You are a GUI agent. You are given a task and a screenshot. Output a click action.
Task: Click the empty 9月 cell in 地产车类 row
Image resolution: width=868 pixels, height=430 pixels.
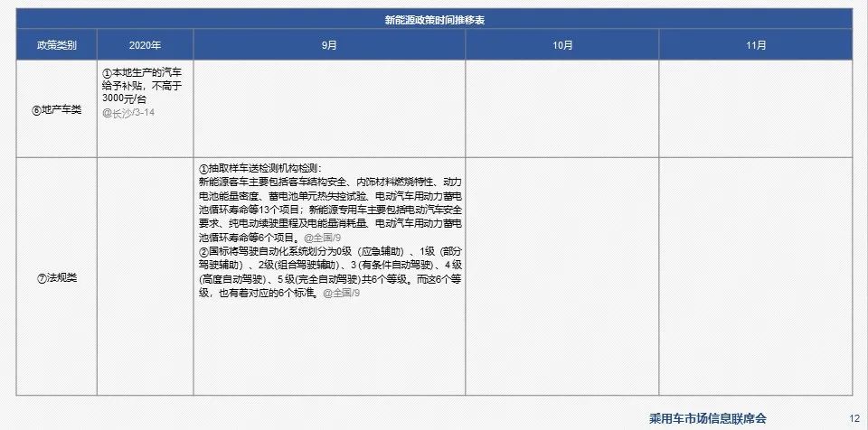point(329,110)
